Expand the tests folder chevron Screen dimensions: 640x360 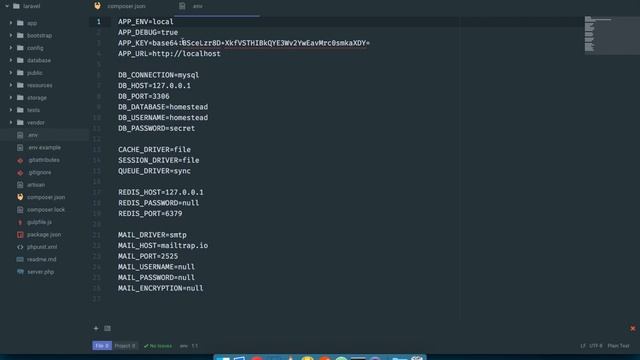11,110
